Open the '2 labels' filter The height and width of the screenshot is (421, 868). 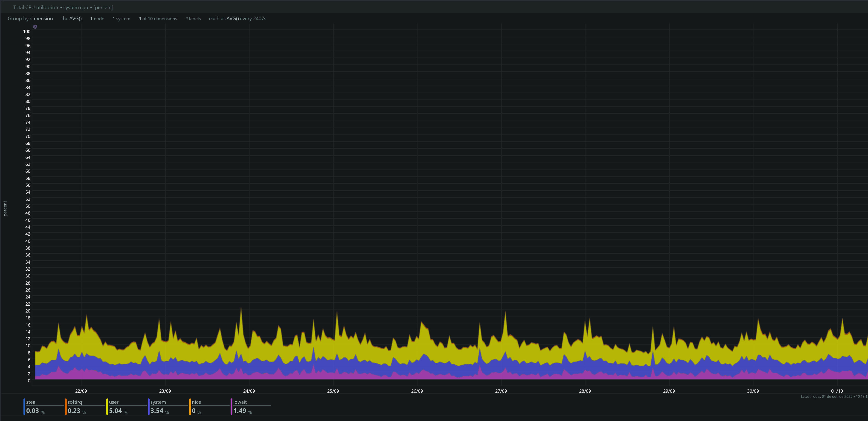[x=193, y=19]
